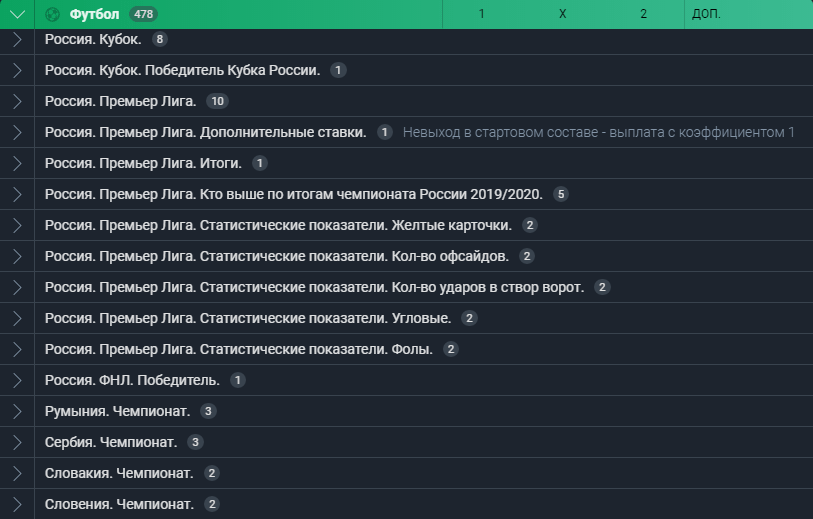The height and width of the screenshot is (519, 813).
Task: Expand the Премьер Лига. Итоги. row chevron
Action: click(17, 163)
